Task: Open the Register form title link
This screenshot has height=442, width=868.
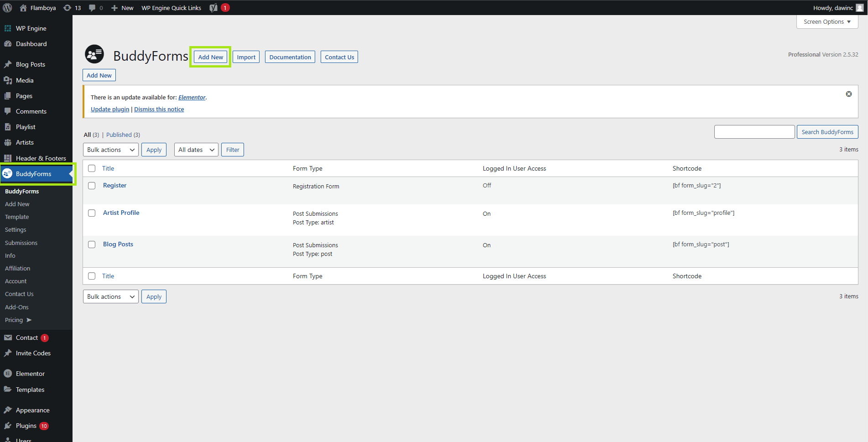Action: tap(114, 185)
